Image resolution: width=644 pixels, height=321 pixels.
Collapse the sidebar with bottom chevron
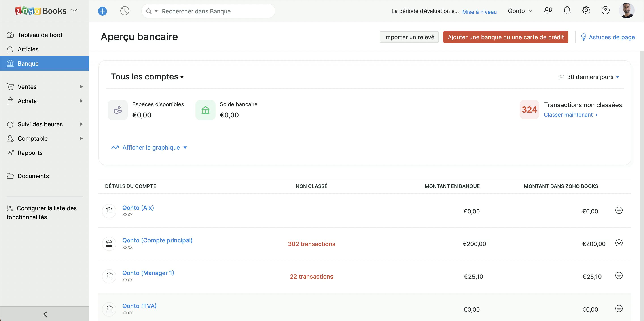pyautogui.click(x=45, y=314)
